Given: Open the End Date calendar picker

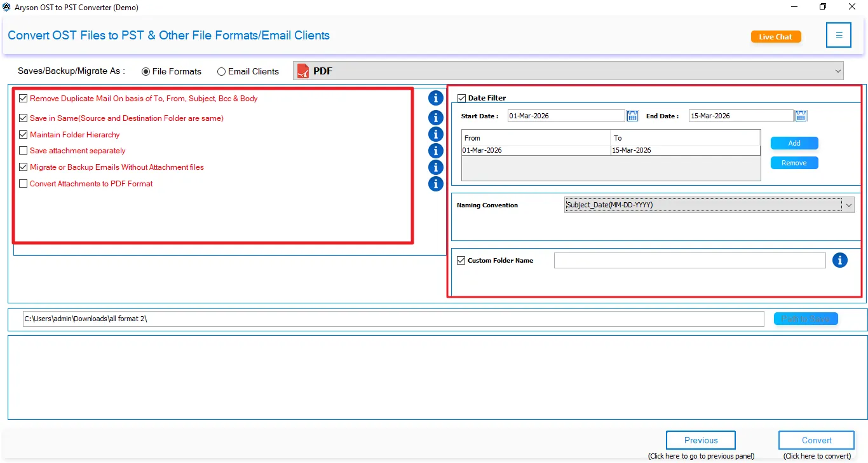Looking at the screenshot, I should tap(800, 115).
